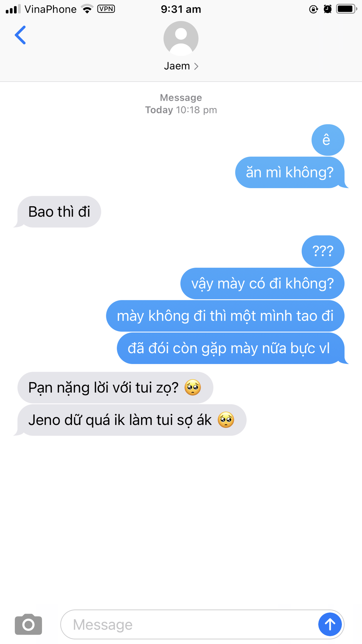Open the camera icon
Image resolution: width=362 pixels, height=644 pixels.
click(28, 624)
